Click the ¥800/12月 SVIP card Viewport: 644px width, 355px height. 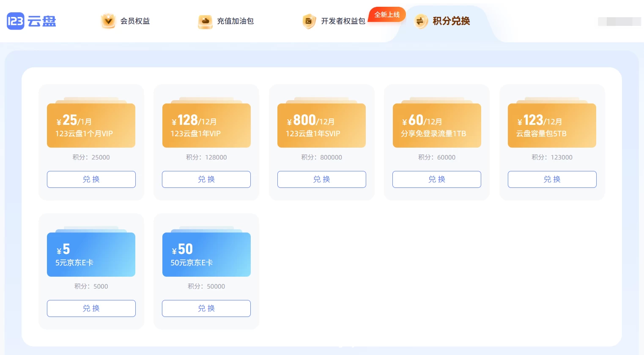(x=322, y=126)
